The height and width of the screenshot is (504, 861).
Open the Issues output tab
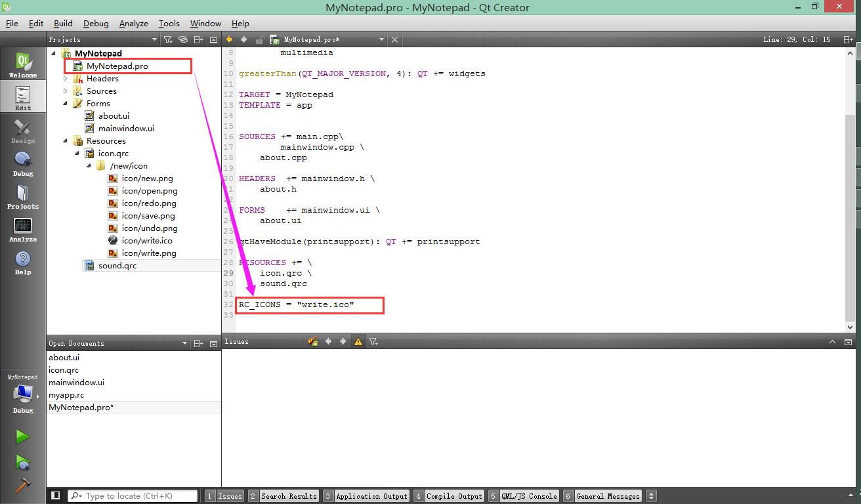[224, 496]
